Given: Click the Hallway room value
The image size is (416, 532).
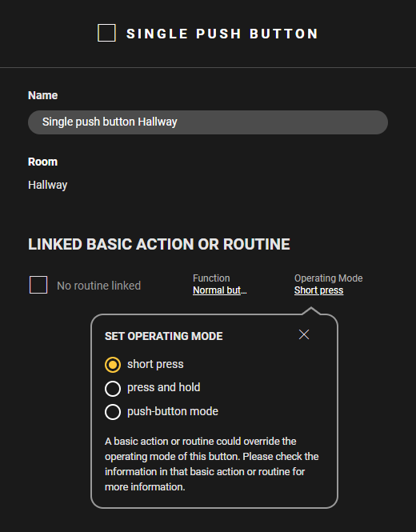Looking at the screenshot, I should point(47,185).
